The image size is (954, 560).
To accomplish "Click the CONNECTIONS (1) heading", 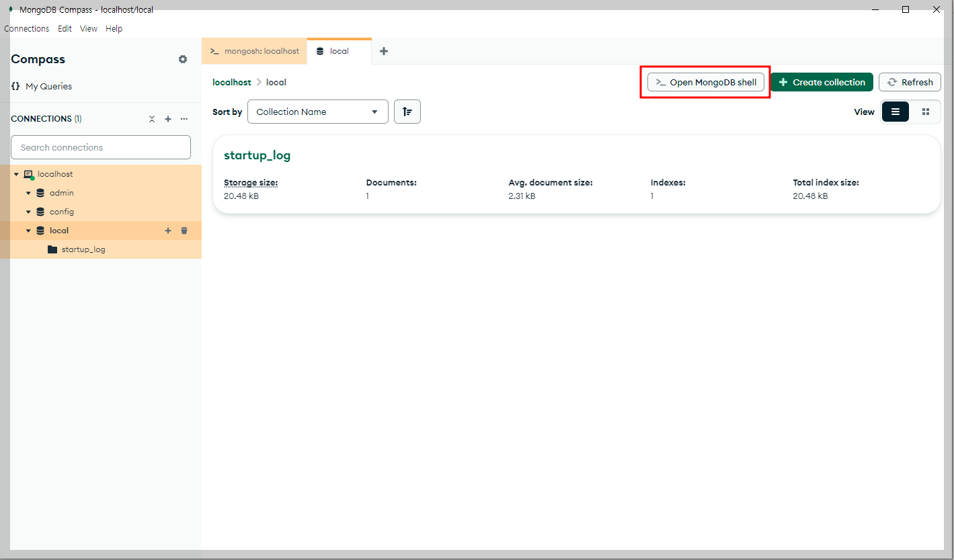I will pyautogui.click(x=46, y=118).
